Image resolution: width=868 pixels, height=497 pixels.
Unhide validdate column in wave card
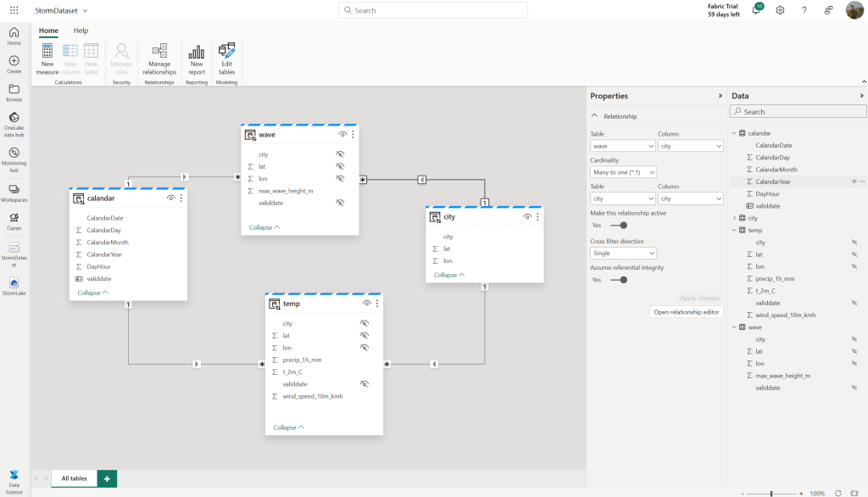click(340, 203)
